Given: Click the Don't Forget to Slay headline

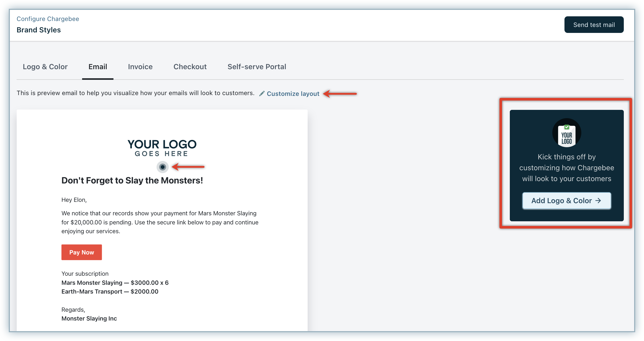Looking at the screenshot, I should [x=132, y=180].
